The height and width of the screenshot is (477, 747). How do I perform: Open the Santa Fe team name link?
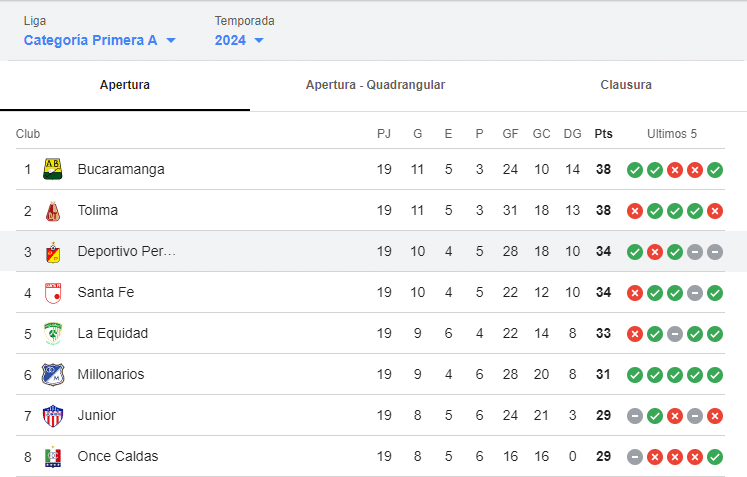click(x=106, y=292)
